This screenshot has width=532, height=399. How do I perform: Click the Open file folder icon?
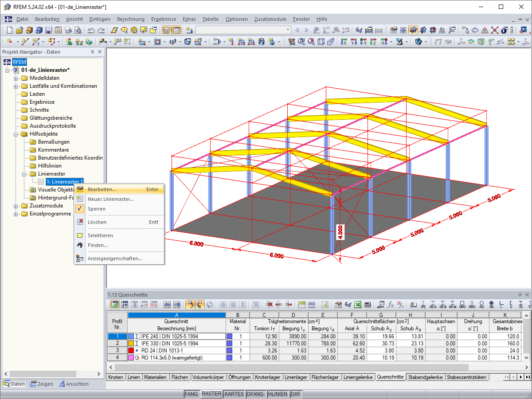click(19, 30)
